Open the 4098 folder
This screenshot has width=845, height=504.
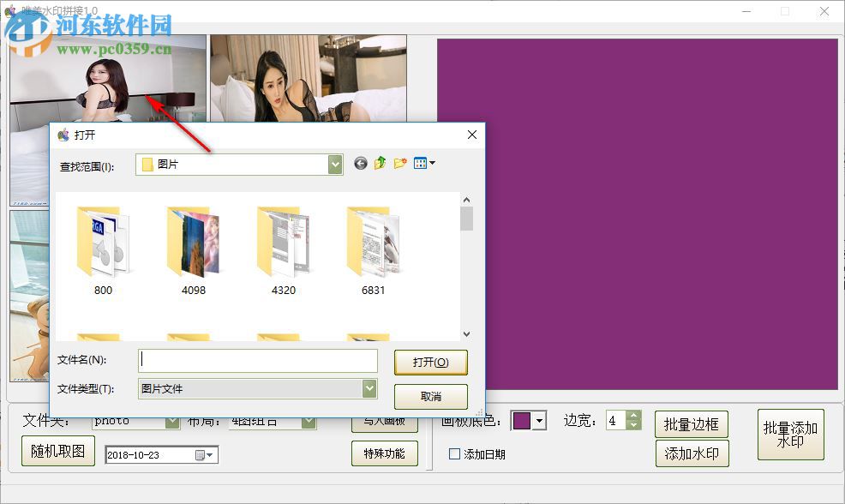193,250
